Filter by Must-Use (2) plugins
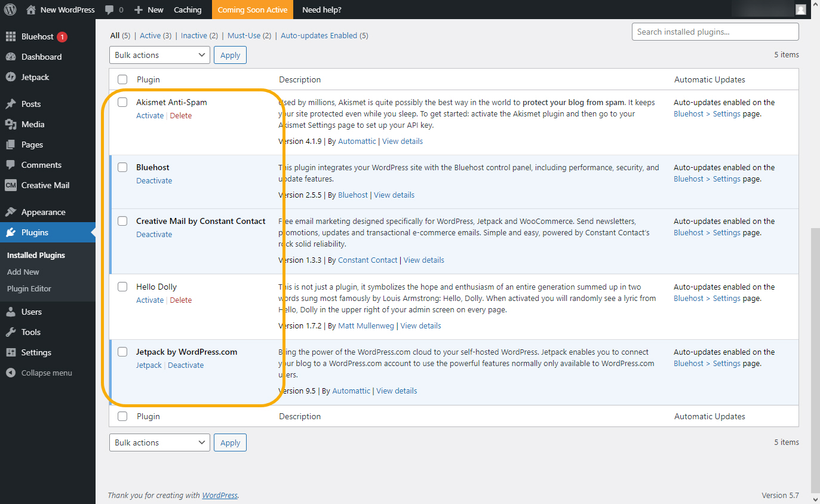This screenshot has height=504, width=820. (x=249, y=35)
